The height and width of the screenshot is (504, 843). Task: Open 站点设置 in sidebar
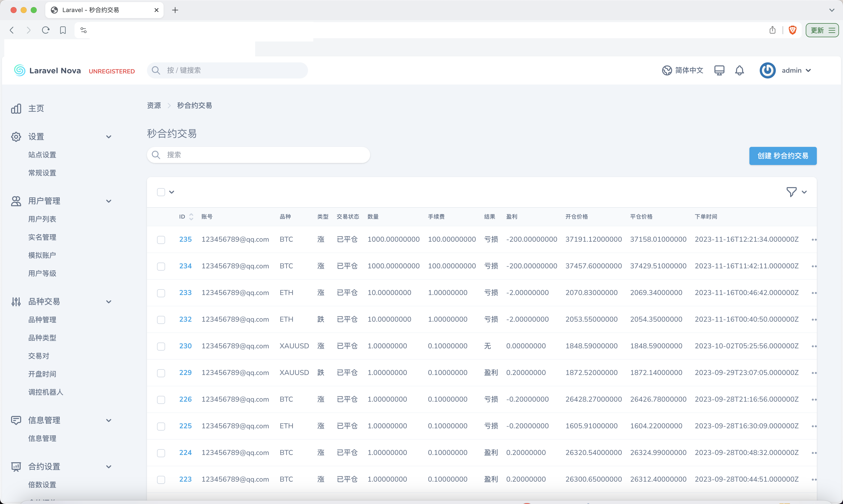tap(42, 155)
